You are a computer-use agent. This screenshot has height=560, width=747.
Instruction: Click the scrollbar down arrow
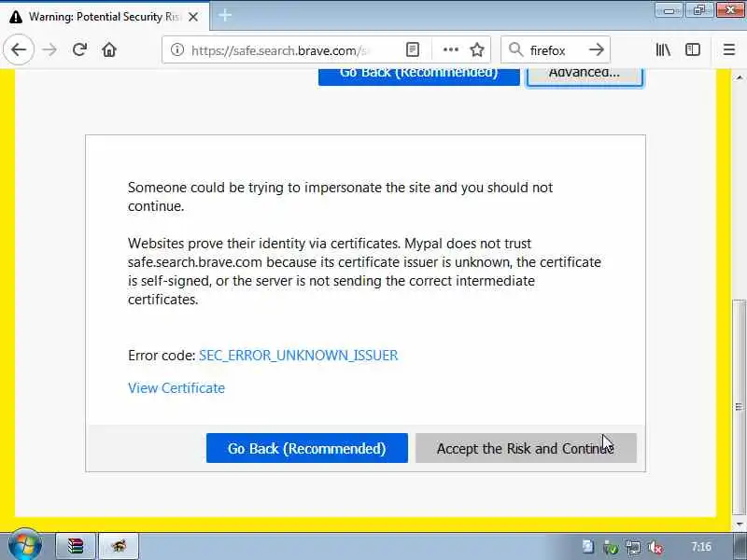coord(739,524)
